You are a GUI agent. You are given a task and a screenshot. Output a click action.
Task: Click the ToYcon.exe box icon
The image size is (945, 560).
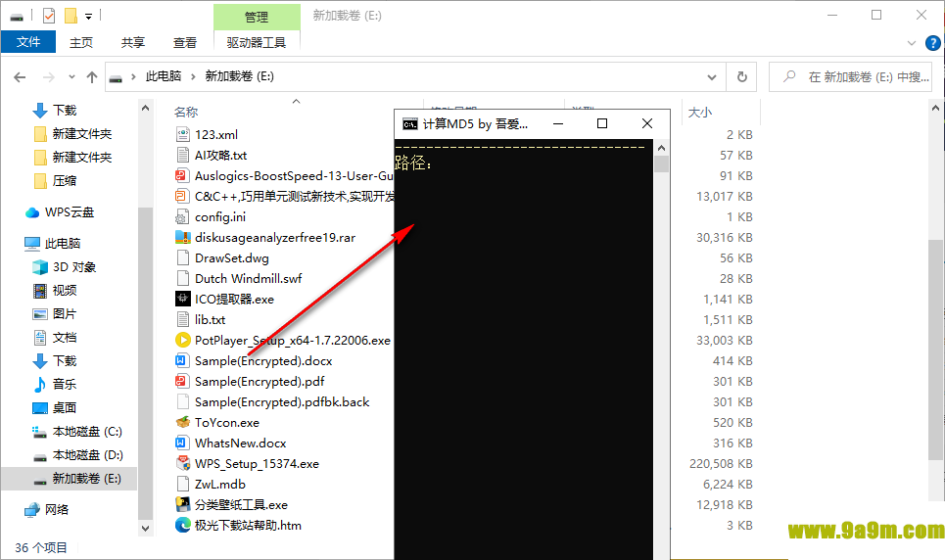[182, 422]
